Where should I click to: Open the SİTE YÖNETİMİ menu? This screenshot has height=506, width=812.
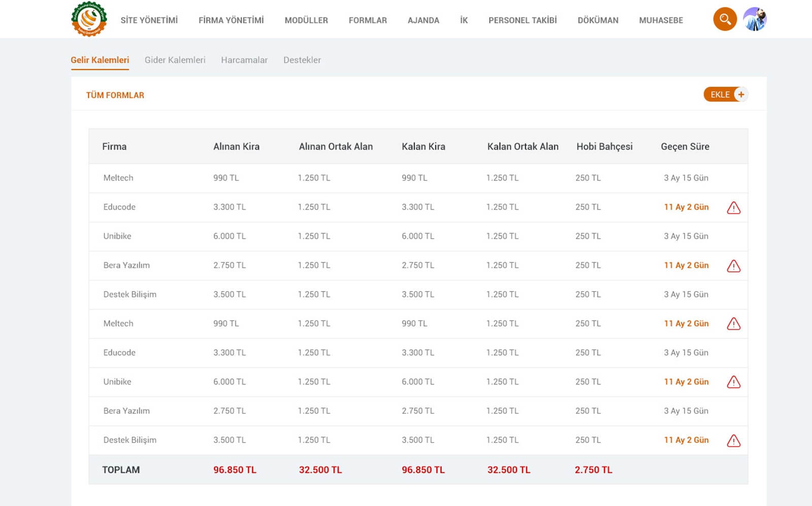click(149, 20)
